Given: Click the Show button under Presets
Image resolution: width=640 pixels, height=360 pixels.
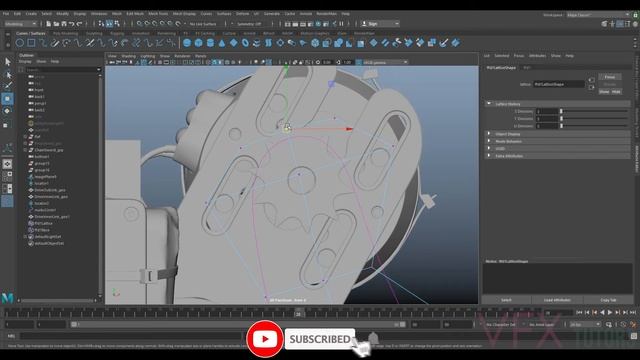Looking at the screenshot, I should [x=604, y=92].
